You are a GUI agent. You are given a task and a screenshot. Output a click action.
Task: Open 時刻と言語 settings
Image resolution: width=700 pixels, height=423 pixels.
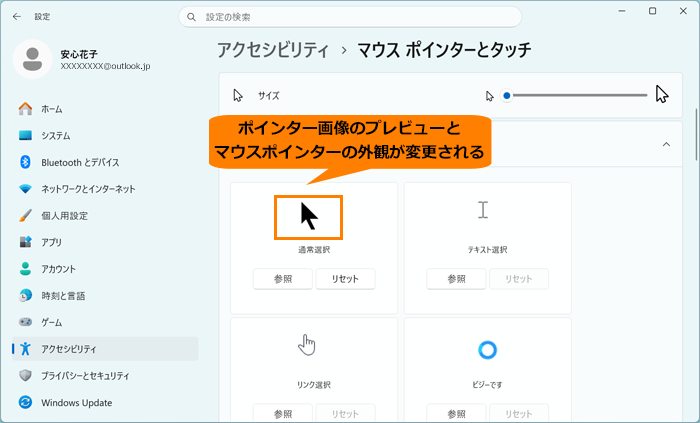(x=105, y=296)
